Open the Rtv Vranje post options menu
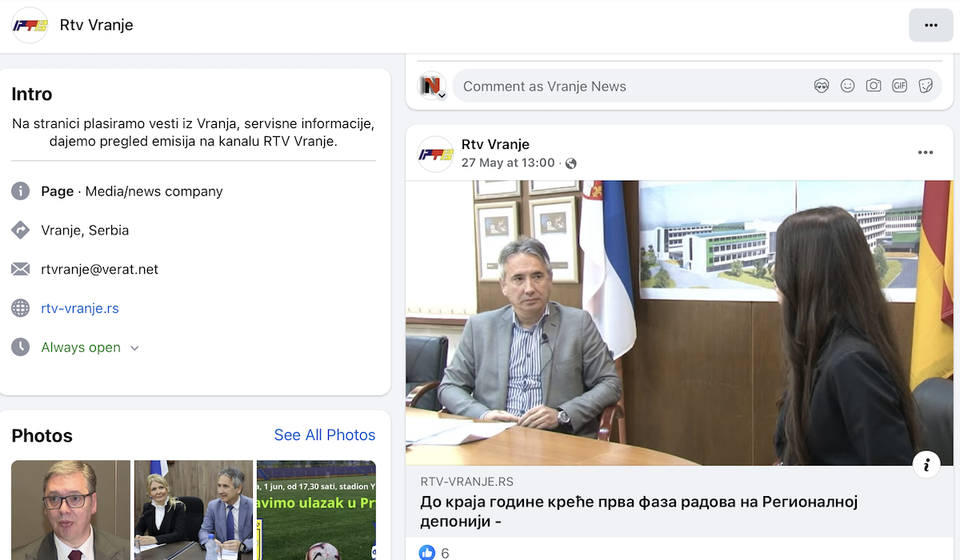Screen dimensions: 960x560 click(x=925, y=152)
